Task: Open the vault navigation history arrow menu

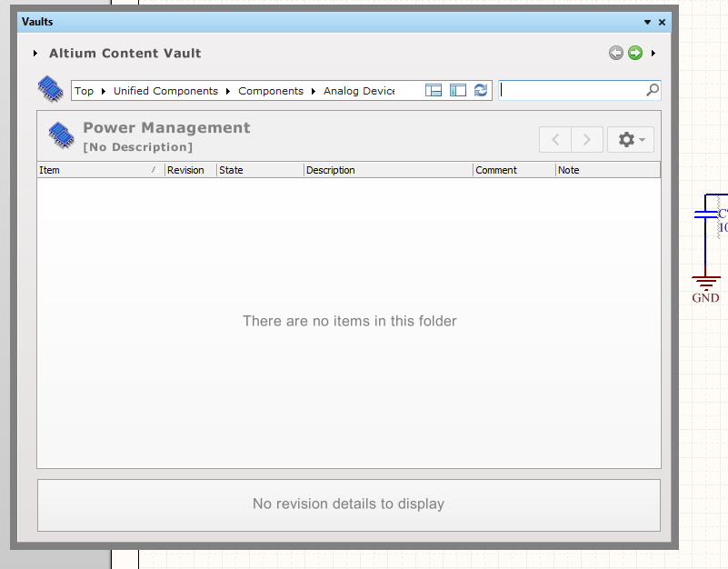Action: click(x=653, y=54)
